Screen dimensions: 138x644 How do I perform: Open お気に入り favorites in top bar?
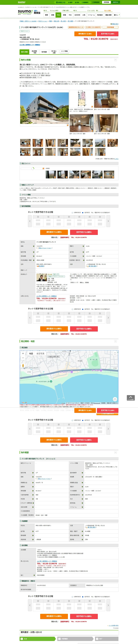click(61, 2)
